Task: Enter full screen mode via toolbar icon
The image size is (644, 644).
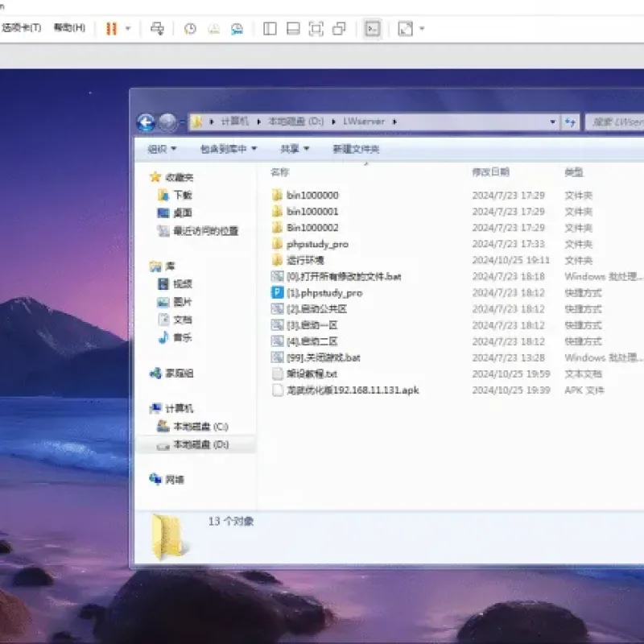Action: (316, 29)
